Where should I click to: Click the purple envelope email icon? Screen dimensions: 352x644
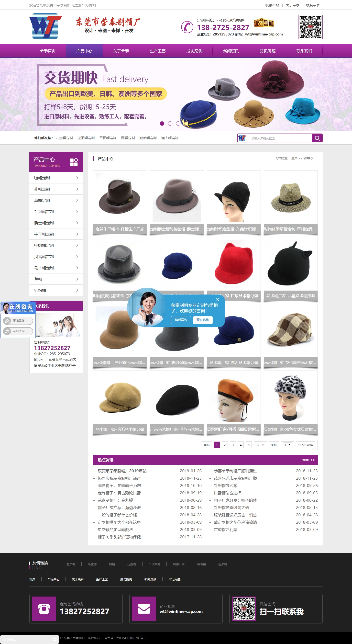click(x=144, y=609)
